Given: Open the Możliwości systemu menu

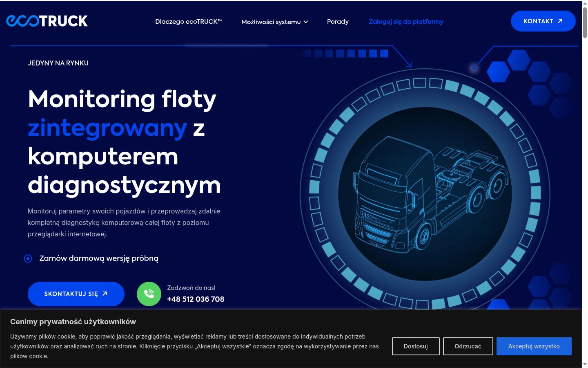Looking at the screenshot, I should [x=275, y=22].
